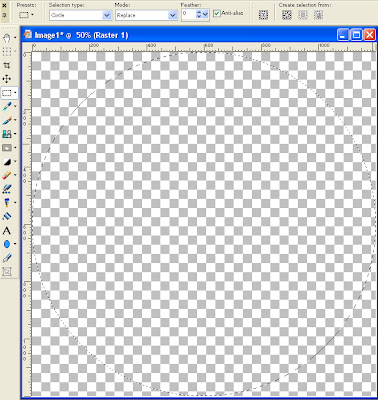Adjust the Feather spinner arrows
This screenshot has height=400, width=378.
pyautogui.click(x=199, y=14)
